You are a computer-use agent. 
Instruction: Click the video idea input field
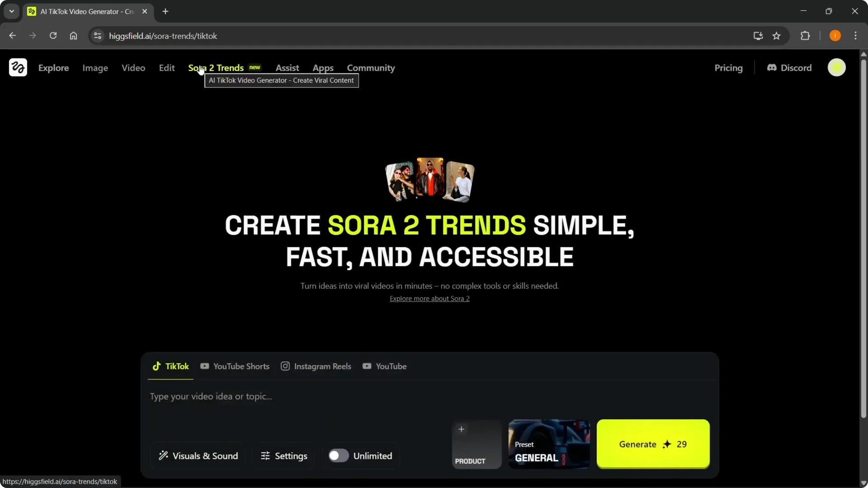tap(298, 397)
